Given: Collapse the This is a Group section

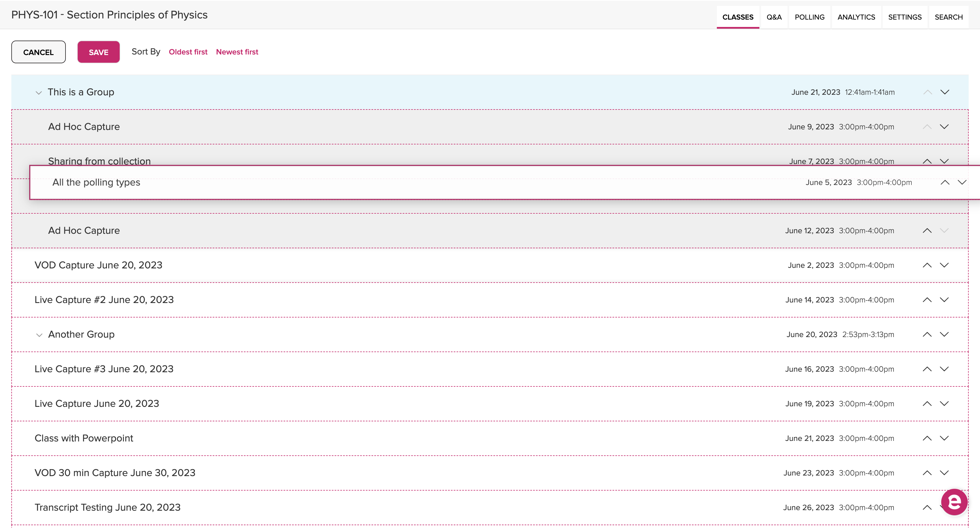Looking at the screenshot, I should click(x=38, y=92).
